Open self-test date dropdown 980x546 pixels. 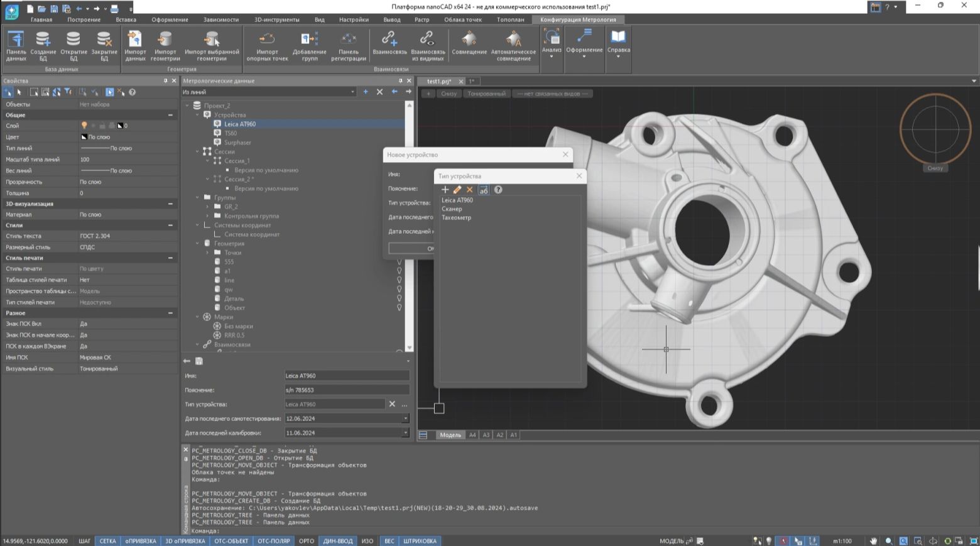pyautogui.click(x=405, y=418)
